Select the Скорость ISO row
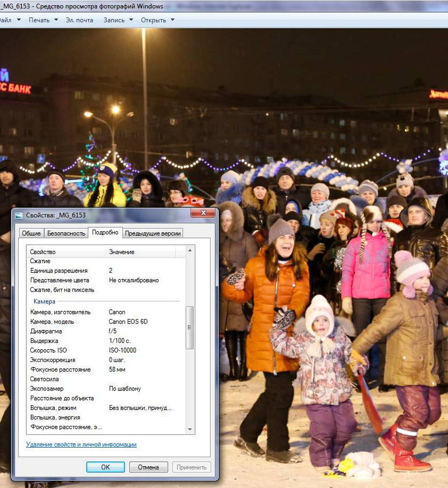The width and height of the screenshot is (448, 488). pos(106,350)
